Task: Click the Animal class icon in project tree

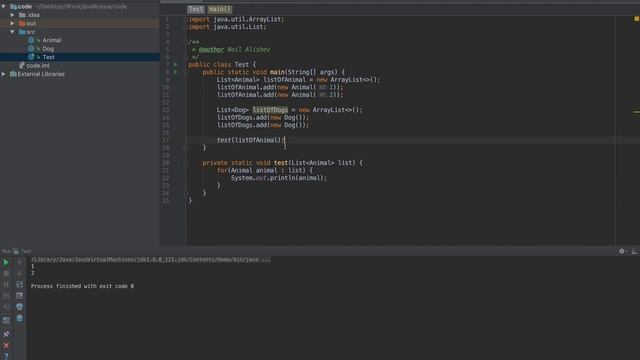Action: (31, 40)
